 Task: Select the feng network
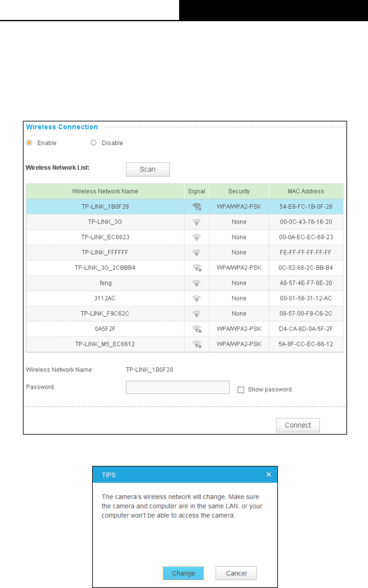pos(105,283)
